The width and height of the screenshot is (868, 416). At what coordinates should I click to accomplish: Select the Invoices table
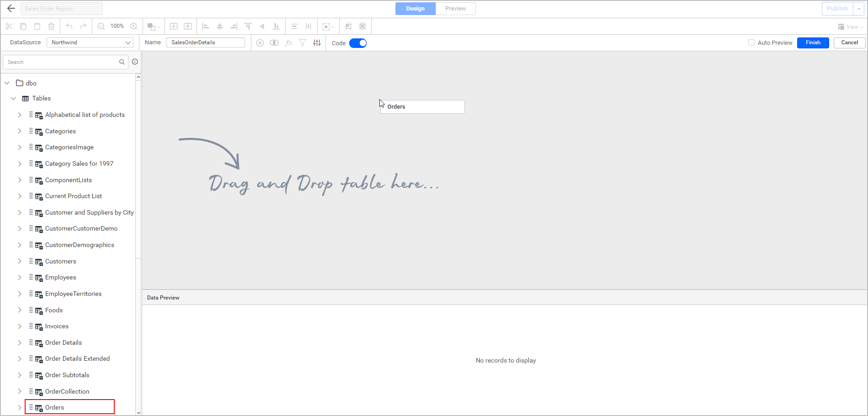pyautogui.click(x=57, y=326)
